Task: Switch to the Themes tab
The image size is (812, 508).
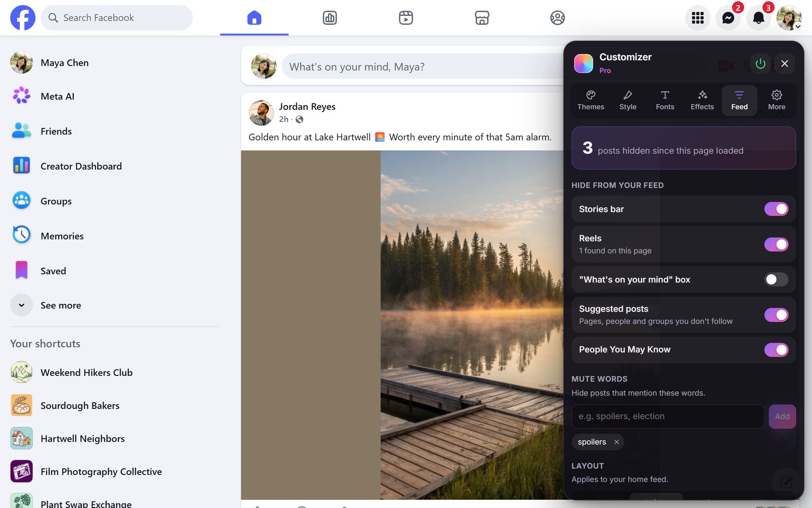Action: (591, 100)
